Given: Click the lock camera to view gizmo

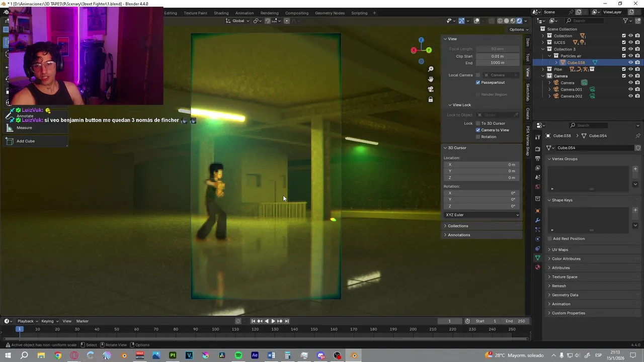Looking at the screenshot, I should (431, 100).
